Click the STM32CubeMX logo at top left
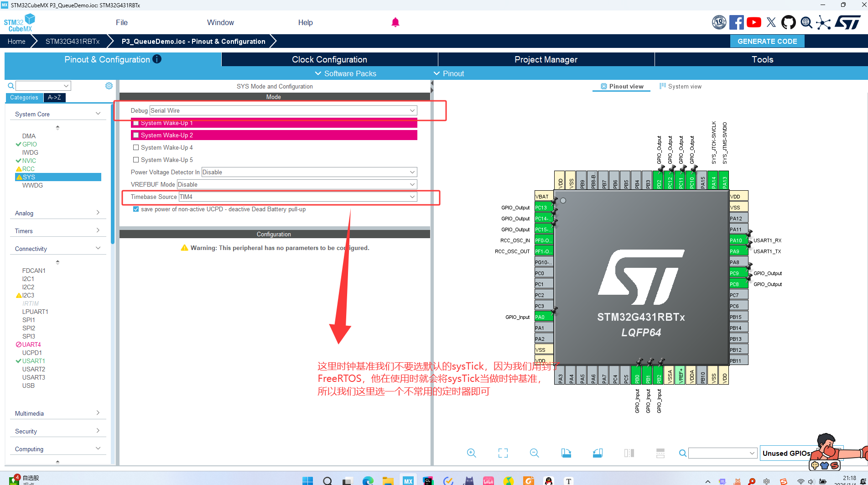This screenshot has width=868, height=485. pyautogui.click(x=19, y=22)
